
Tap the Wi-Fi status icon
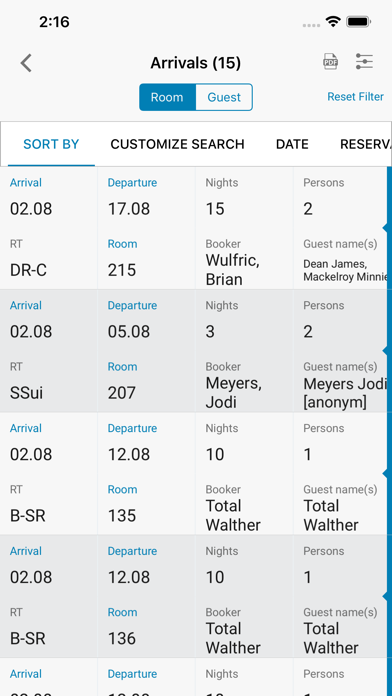333,21
